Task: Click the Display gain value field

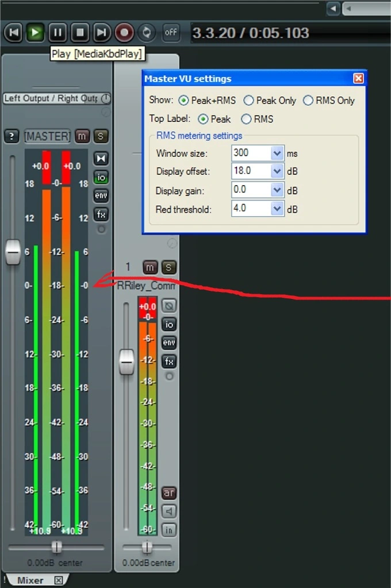Action: point(251,191)
